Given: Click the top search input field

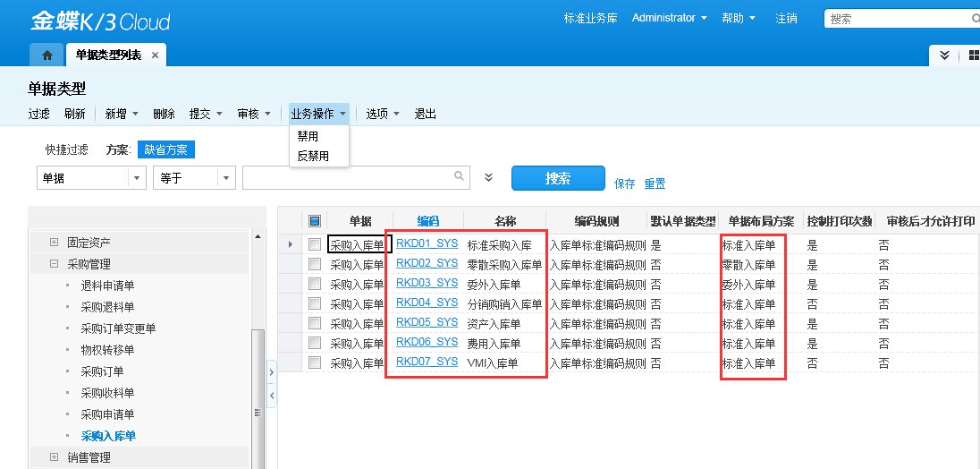Looking at the screenshot, I should (899, 18).
